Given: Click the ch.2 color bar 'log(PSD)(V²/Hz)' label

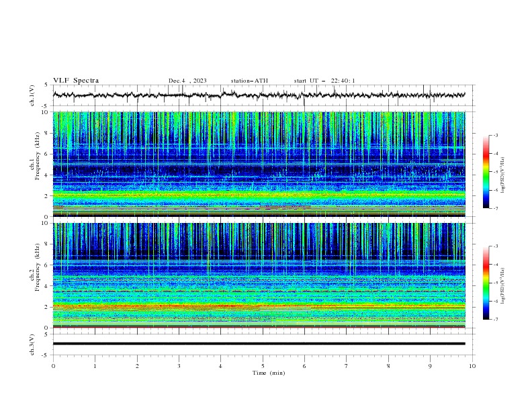Looking at the screenshot, I should click(x=503, y=286).
